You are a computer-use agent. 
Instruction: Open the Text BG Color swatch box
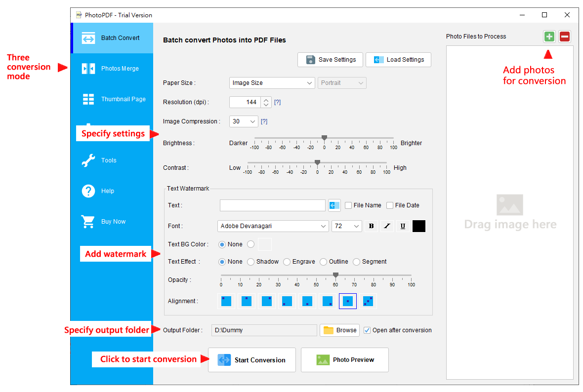265,244
